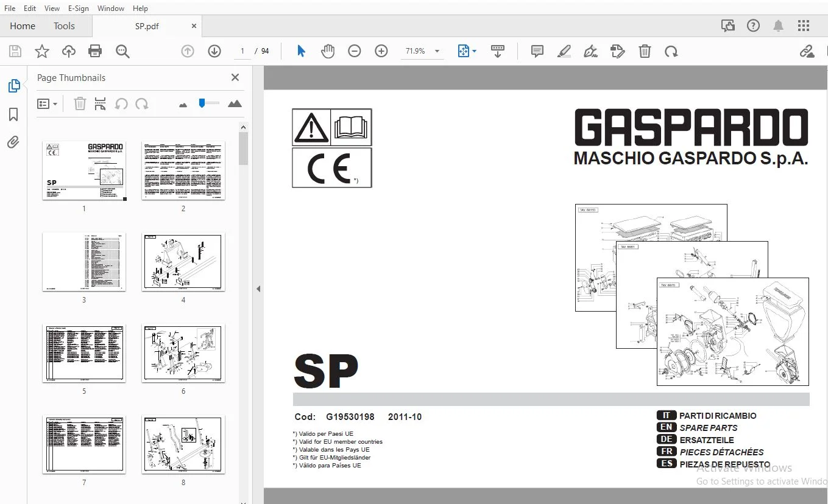Switch to the Tools tab
This screenshot has width=828, height=504.
64,26
